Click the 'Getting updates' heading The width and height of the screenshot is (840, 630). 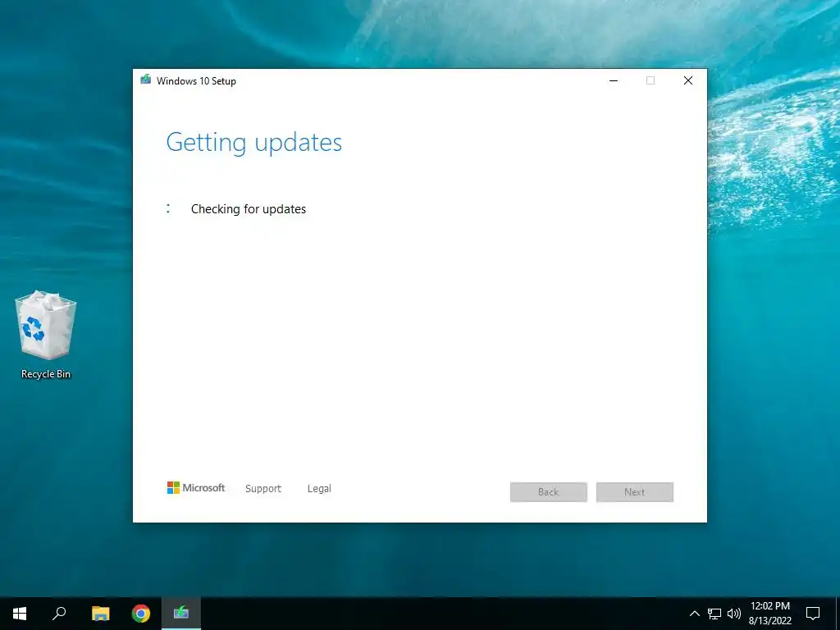pos(254,143)
